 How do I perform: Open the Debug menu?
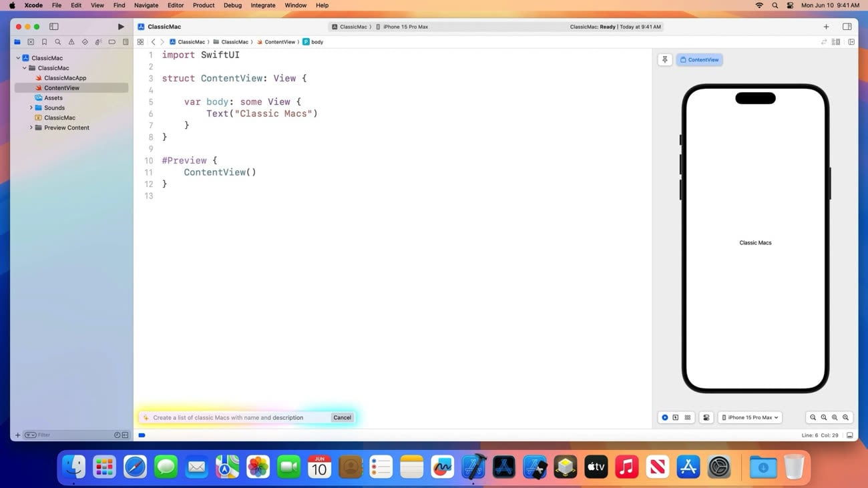click(x=232, y=5)
